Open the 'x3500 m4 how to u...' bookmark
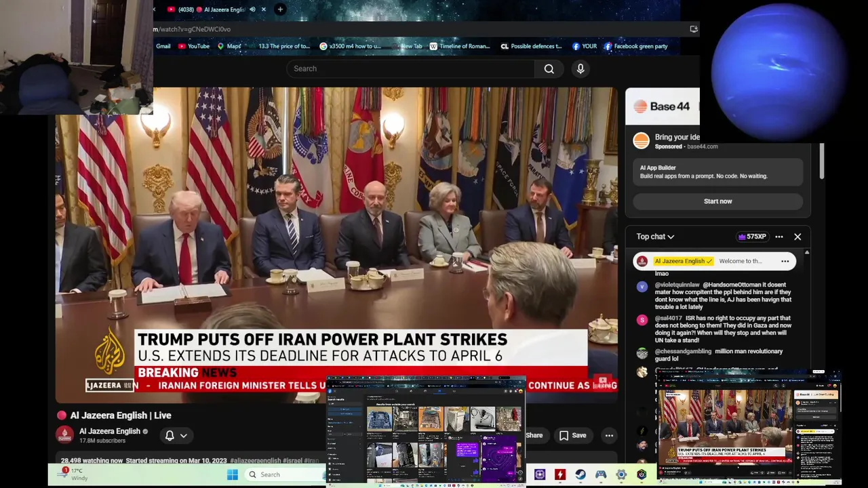 click(350, 46)
